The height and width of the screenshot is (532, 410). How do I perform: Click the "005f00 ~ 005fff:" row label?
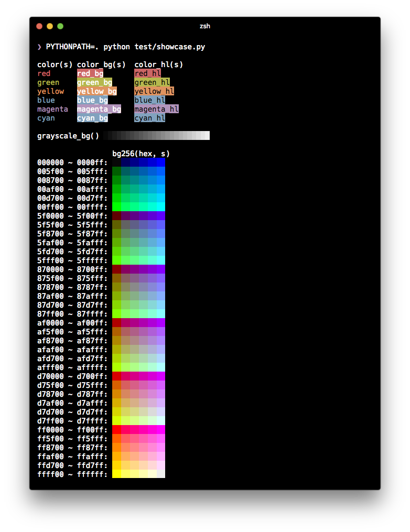(72, 171)
